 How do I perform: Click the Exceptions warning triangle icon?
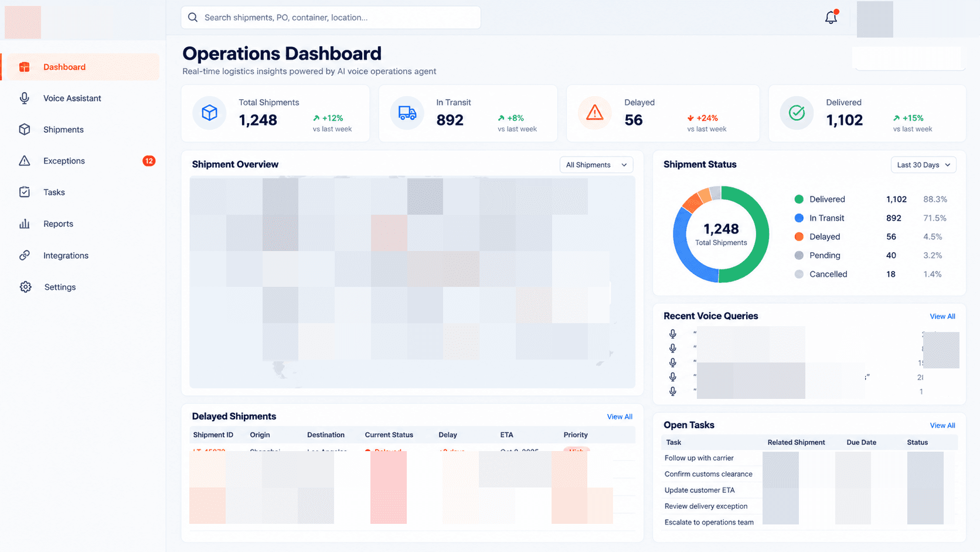click(25, 161)
